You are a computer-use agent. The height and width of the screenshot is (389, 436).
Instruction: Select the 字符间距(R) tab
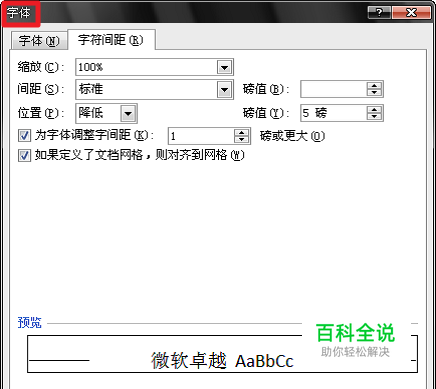point(111,40)
